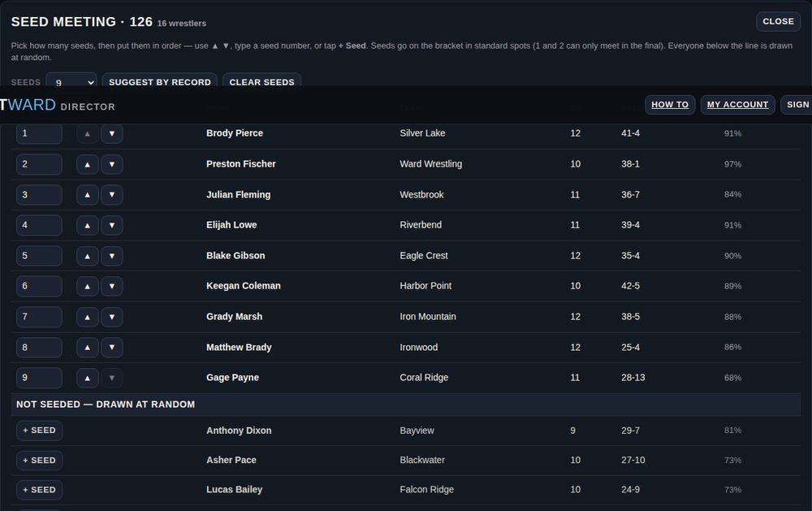Move Matthew Brady down one seed
812x511 pixels.
coord(112,347)
